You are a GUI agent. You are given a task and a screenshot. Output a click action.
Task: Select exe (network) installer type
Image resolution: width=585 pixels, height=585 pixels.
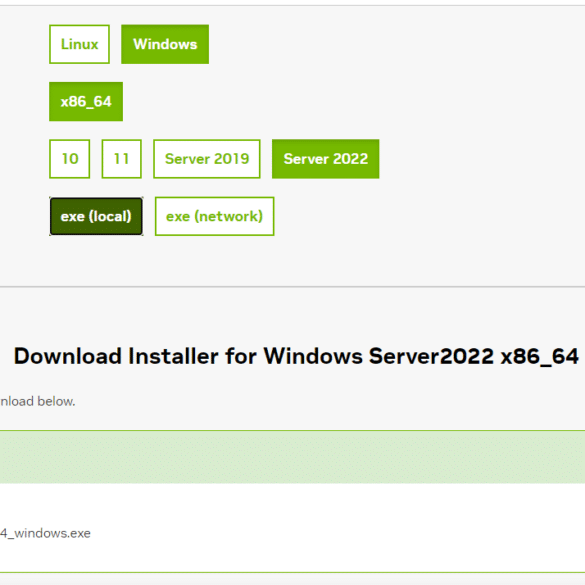click(x=215, y=216)
